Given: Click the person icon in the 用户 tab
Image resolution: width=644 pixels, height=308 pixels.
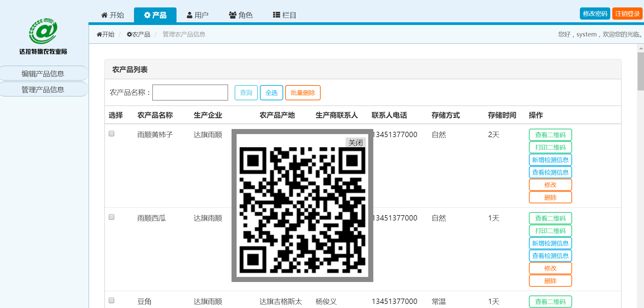Looking at the screenshot, I should click(x=190, y=15).
